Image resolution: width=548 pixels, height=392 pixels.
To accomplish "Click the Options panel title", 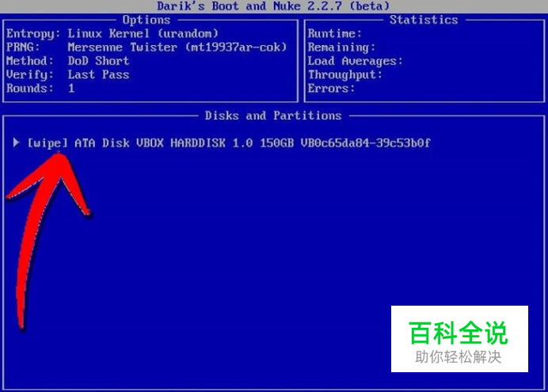I will [x=147, y=20].
